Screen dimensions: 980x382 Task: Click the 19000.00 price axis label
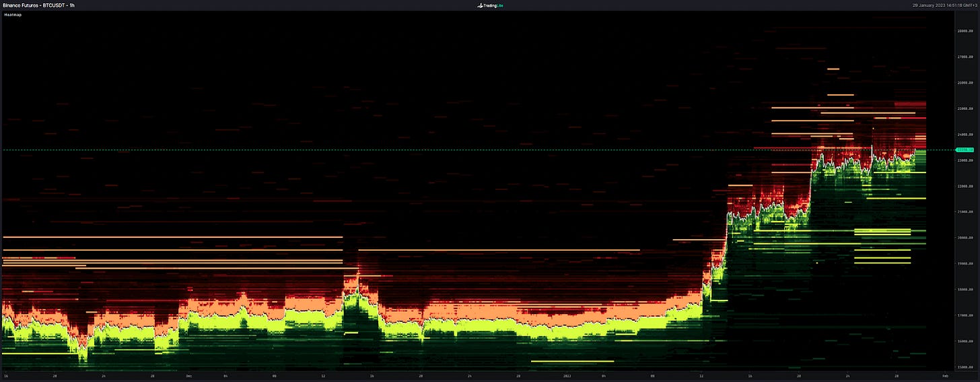click(966, 263)
